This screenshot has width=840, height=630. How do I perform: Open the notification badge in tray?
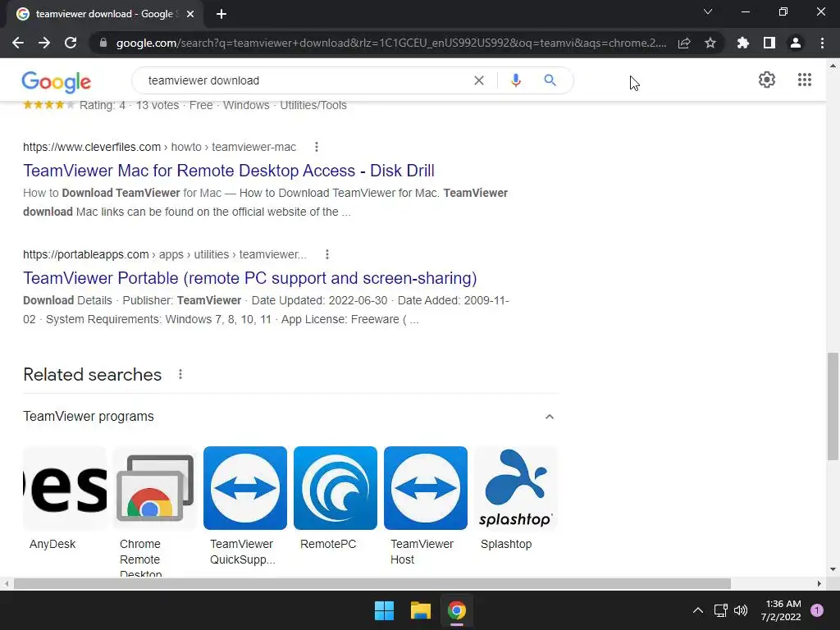[817, 610]
